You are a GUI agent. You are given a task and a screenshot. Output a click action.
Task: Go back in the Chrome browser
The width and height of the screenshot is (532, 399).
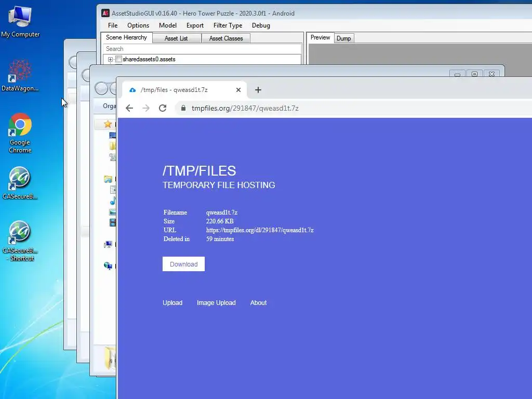pos(129,108)
